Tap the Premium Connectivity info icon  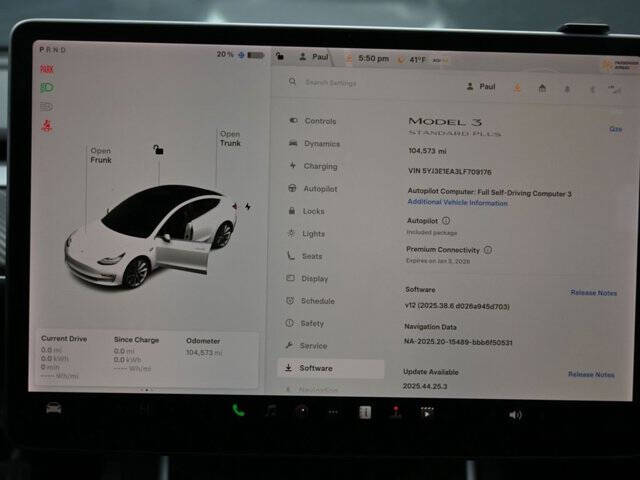click(488, 250)
